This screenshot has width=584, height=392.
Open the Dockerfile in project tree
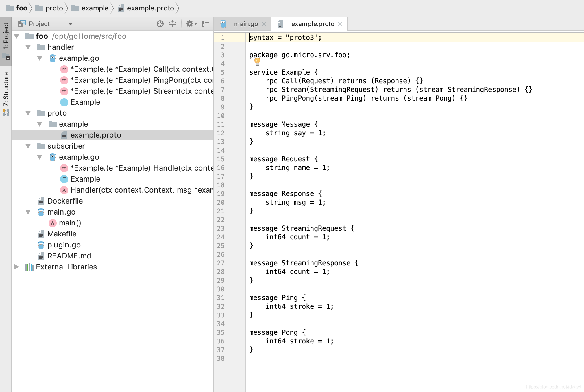pos(65,201)
